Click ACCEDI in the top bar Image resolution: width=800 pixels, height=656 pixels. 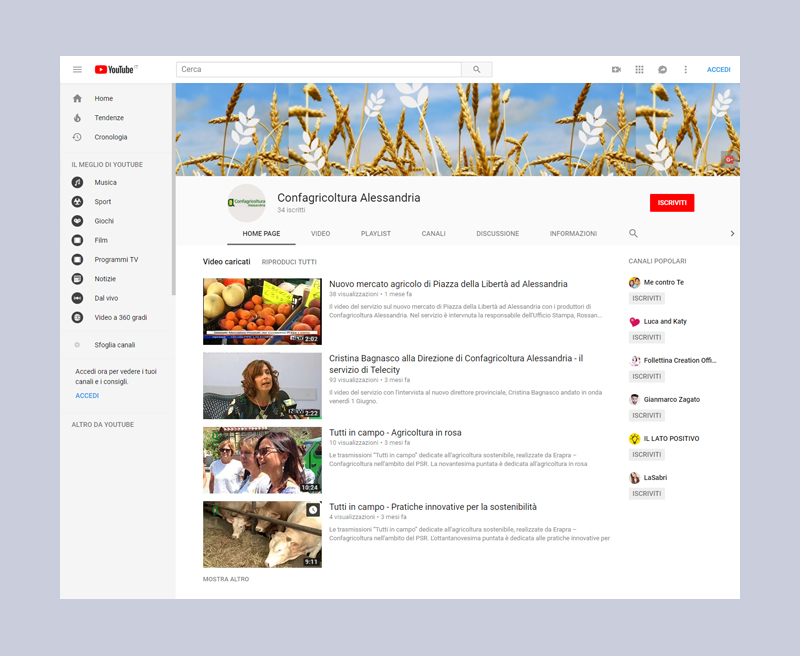click(x=718, y=69)
